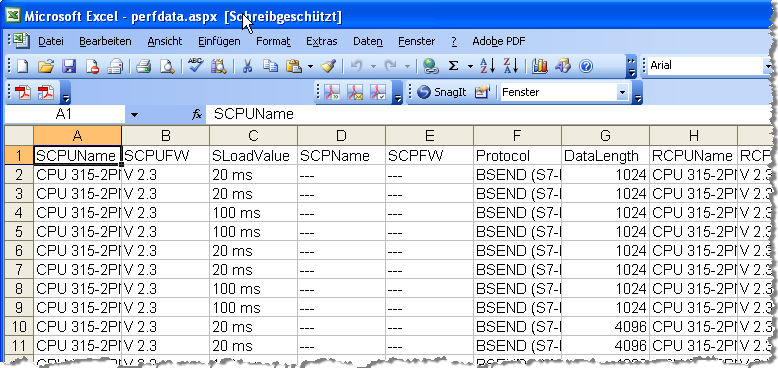Open the Einfügen menu
The image size is (778, 368).
point(219,41)
